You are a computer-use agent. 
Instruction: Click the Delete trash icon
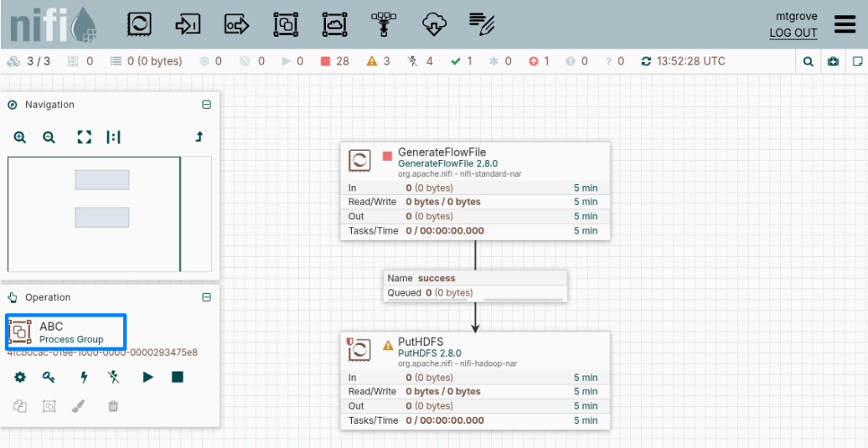click(x=113, y=406)
